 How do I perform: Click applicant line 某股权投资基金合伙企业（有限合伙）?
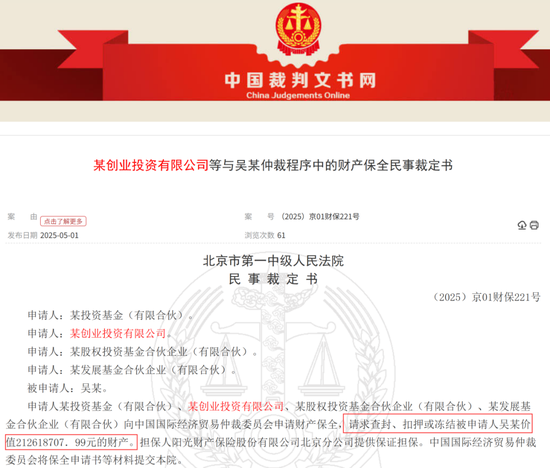pyautogui.click(x=142, y=352)
